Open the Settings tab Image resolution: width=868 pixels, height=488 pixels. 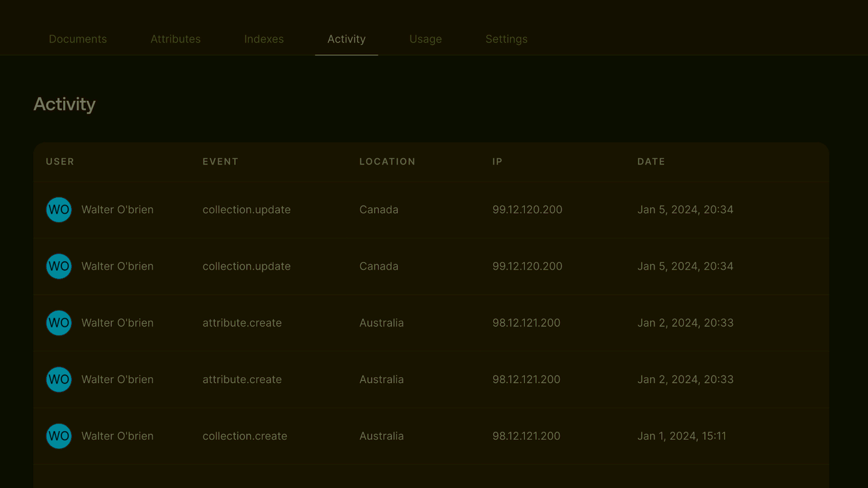pyautogui.click(x=506, y=39)
